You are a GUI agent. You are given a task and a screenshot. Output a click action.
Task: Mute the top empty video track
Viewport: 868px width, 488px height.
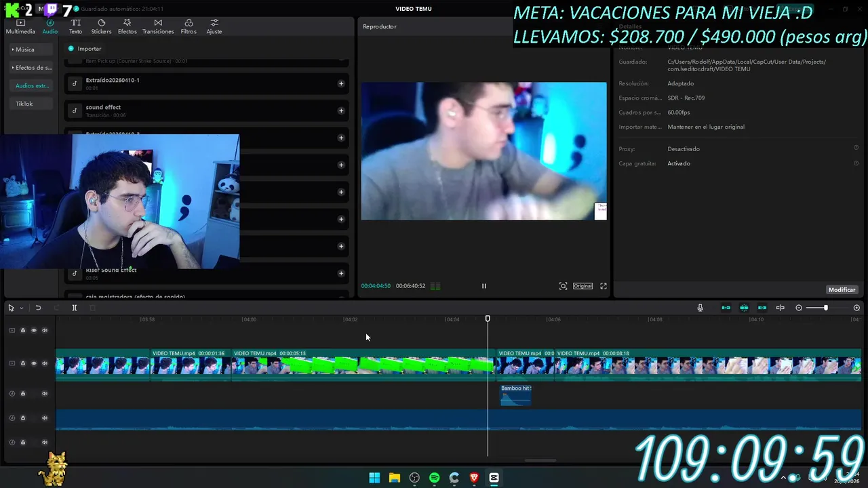point(45,331)
